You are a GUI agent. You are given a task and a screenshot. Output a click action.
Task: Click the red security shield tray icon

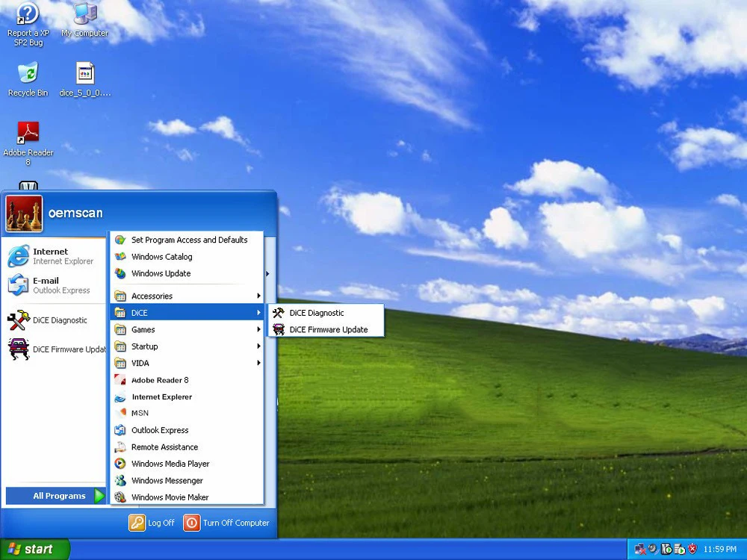[692, 549]
